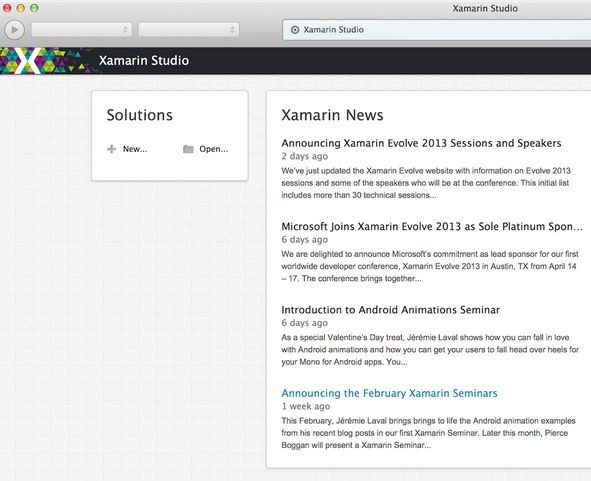Click the Run play button
Image resolution: width=591 pixels, height=481 pixels.
click(14, 30)
